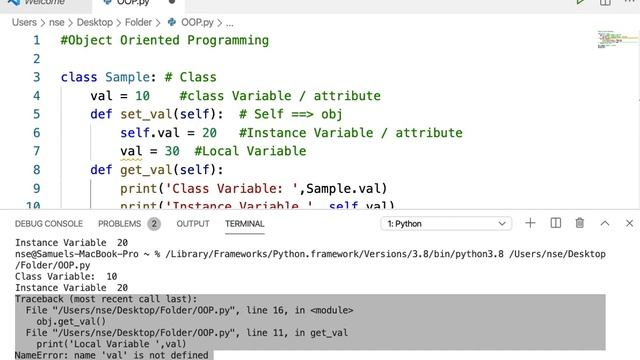Image resolution: width=640 pixels, height=360 pixels.
Task: Split the editor to the right
Action: tap(605, 2)
